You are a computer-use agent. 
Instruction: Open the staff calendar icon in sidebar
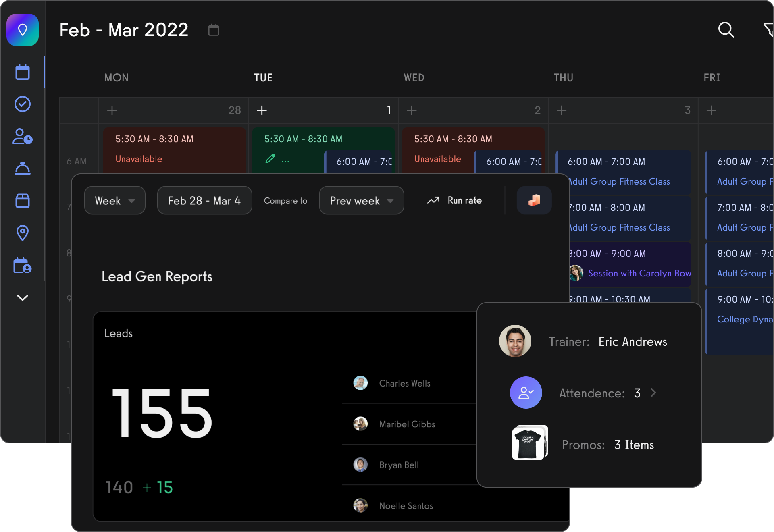[23, 266]
